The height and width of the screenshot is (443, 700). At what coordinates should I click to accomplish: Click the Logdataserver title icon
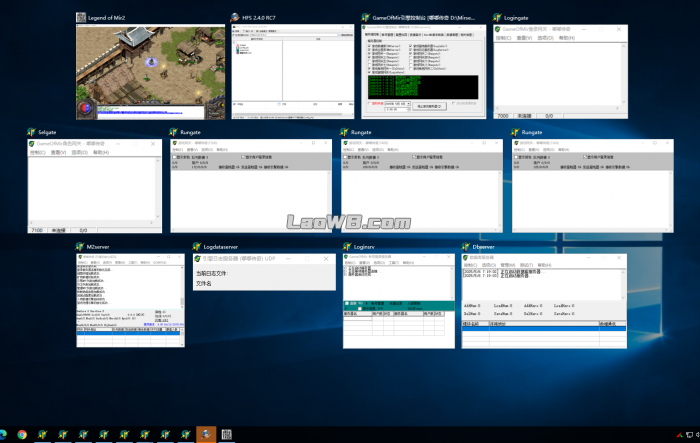coord(196,246)
